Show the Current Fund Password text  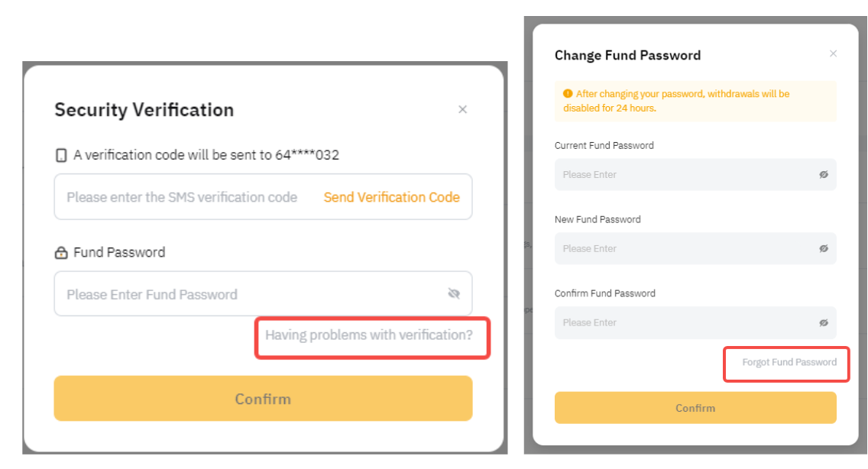(824, 175)
